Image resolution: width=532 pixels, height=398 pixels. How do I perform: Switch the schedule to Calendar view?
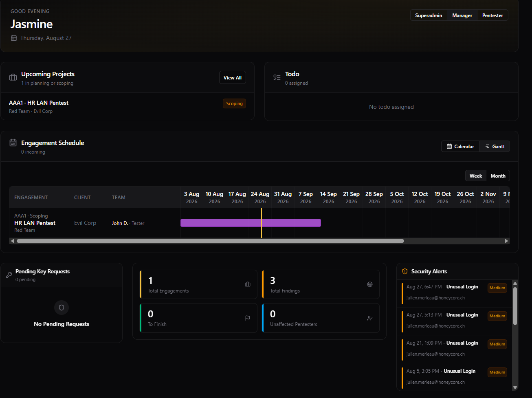coord(460,146)
